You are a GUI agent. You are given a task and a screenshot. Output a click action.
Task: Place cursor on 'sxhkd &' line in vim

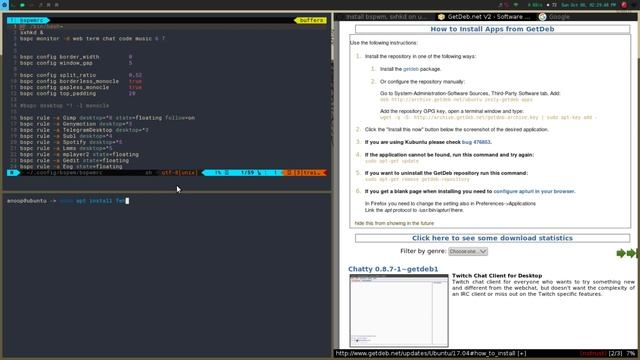point(31,32)
